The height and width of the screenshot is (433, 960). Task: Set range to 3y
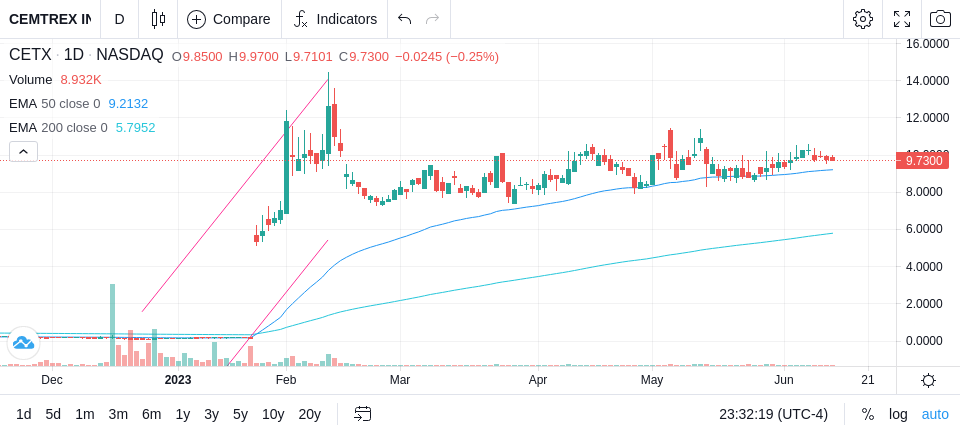[x=211, y=415]
